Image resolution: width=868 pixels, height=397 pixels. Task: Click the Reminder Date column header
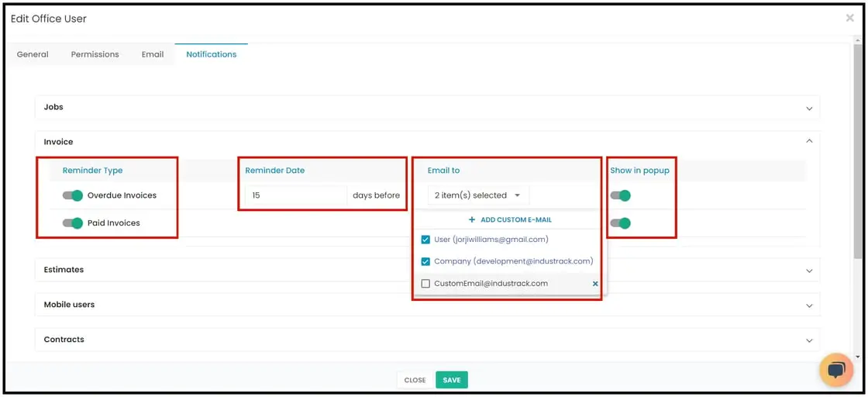click(274, 171)
